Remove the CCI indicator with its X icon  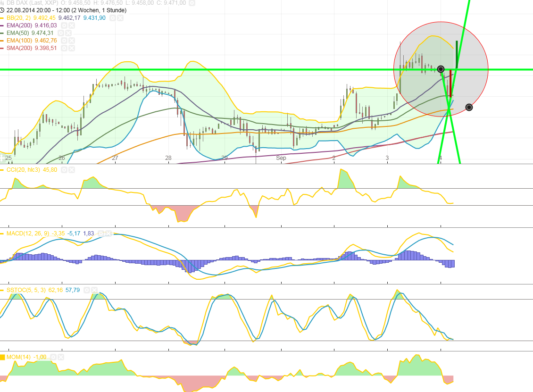71,169
